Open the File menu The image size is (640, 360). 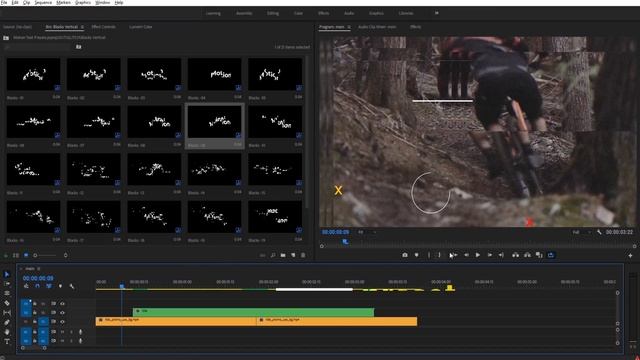(4, 2)
